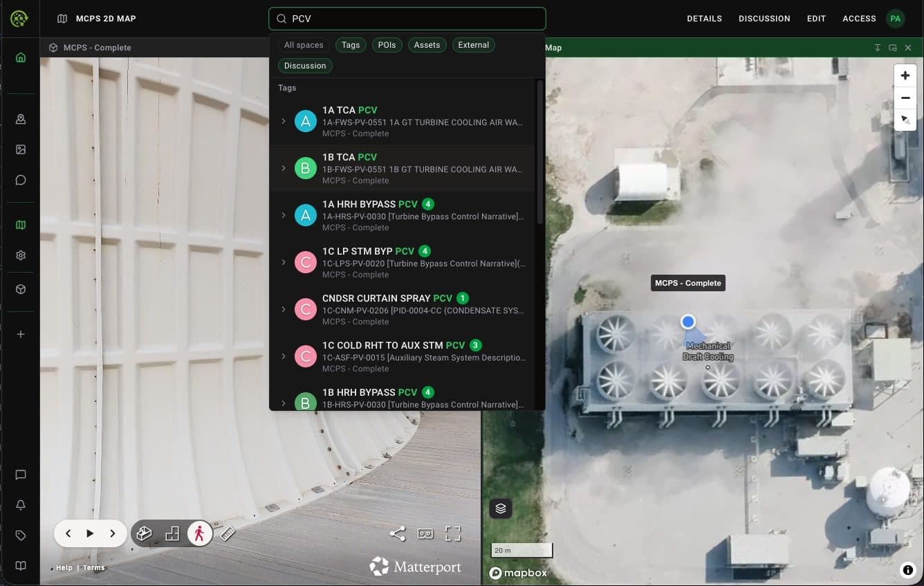Click the Mechanical Draft Cooling map label

pyautogui.click(x=708, y=351)
